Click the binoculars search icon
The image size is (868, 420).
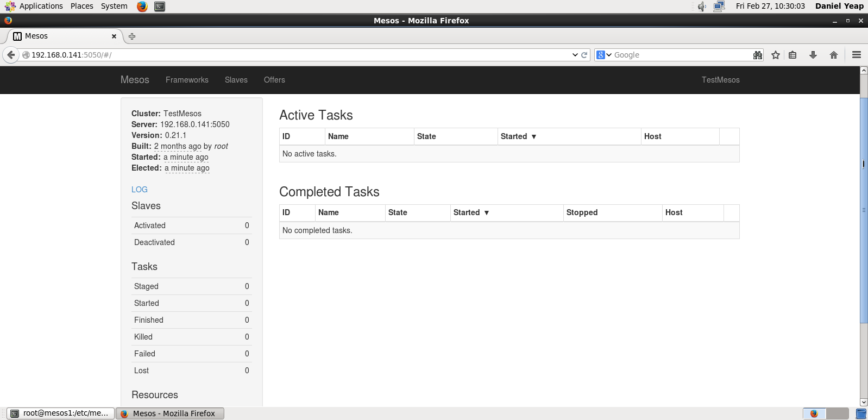pyautogui.click(x=758, y=55)
